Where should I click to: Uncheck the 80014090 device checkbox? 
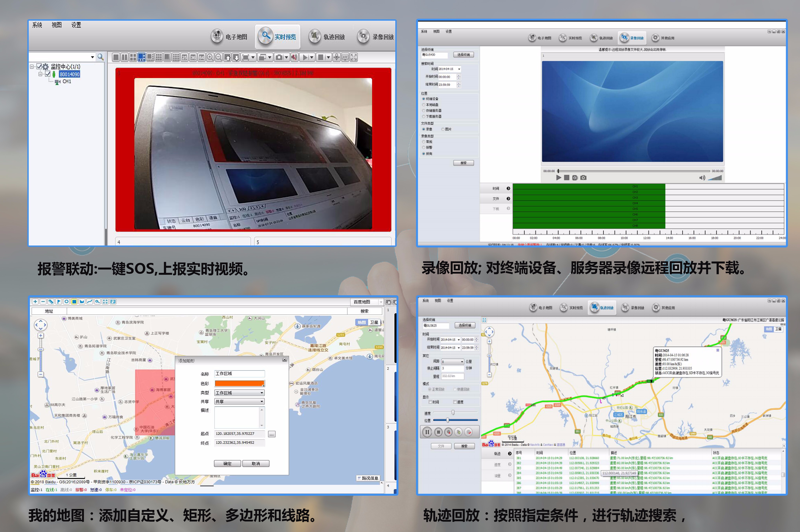48,74
